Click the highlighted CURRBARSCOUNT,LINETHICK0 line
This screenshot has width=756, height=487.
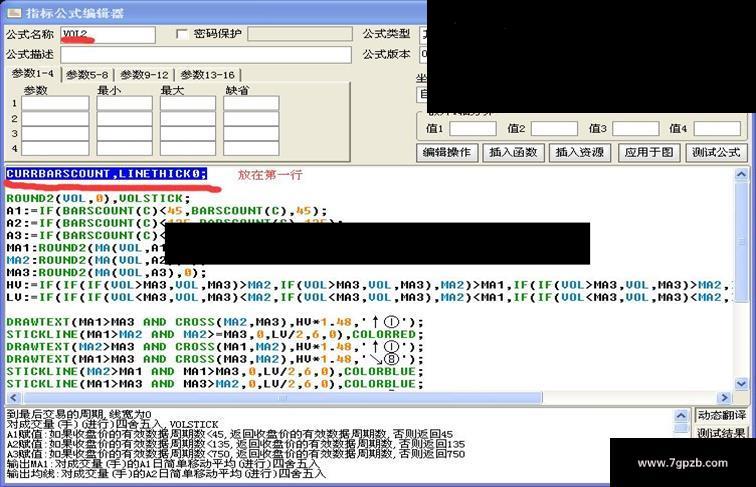tap(107, 174)
